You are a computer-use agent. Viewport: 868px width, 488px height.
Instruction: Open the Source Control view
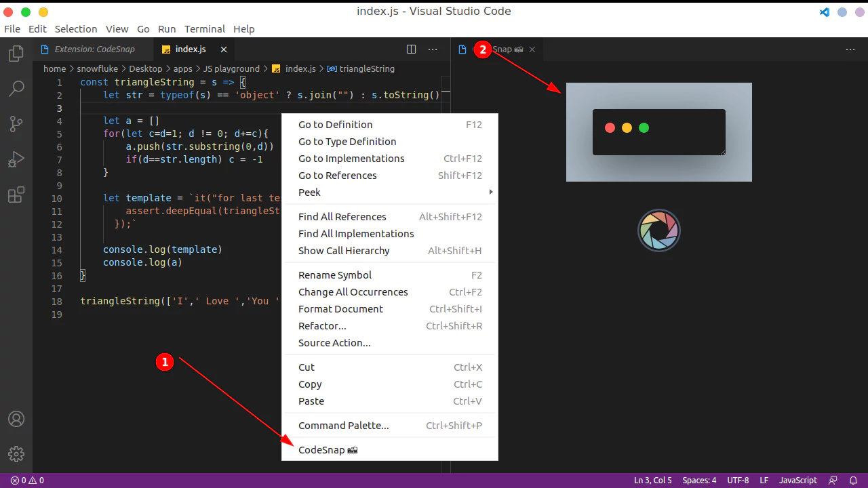pos(16,124)
